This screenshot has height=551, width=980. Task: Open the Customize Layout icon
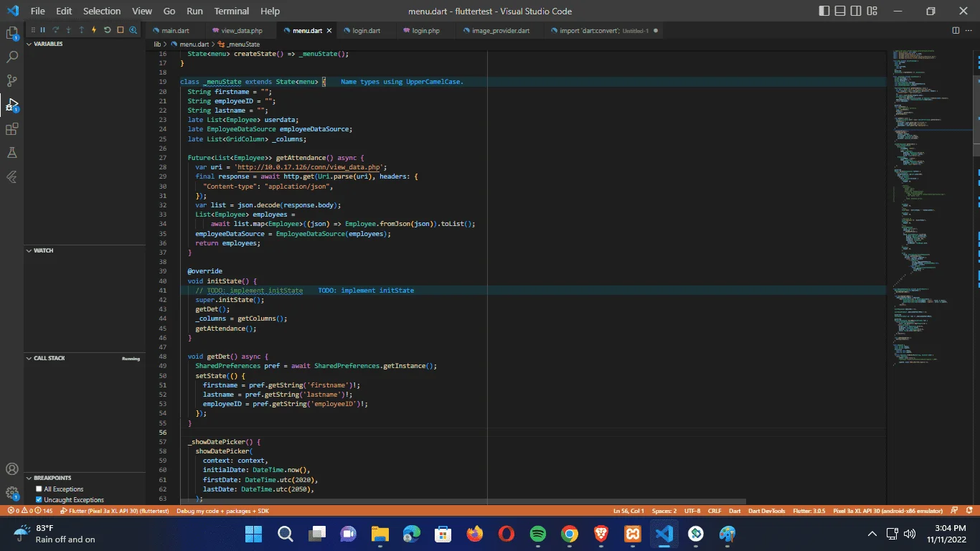[x=872, y=11]
